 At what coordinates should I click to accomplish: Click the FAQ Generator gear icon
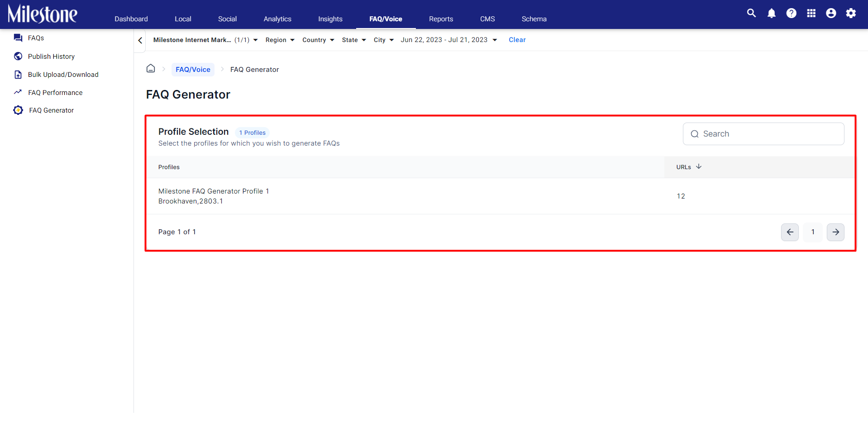[18, 110]
